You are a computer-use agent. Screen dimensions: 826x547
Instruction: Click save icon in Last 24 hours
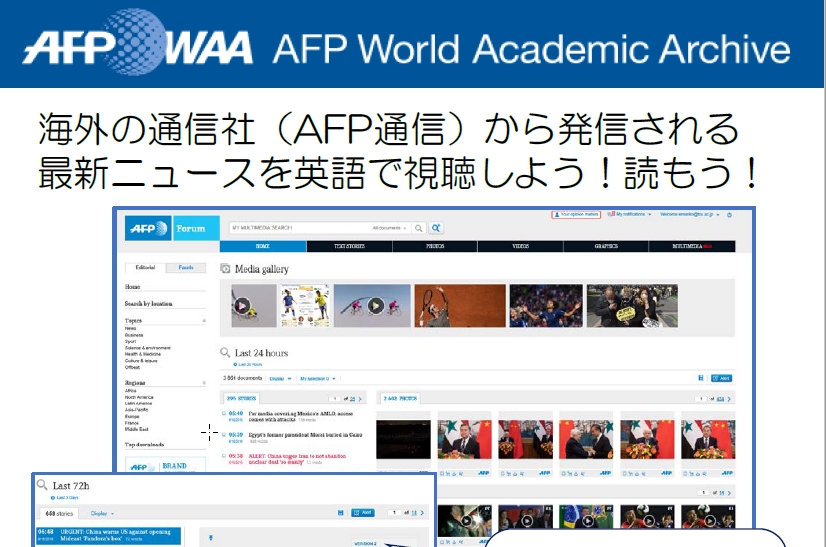coord(700,378)
